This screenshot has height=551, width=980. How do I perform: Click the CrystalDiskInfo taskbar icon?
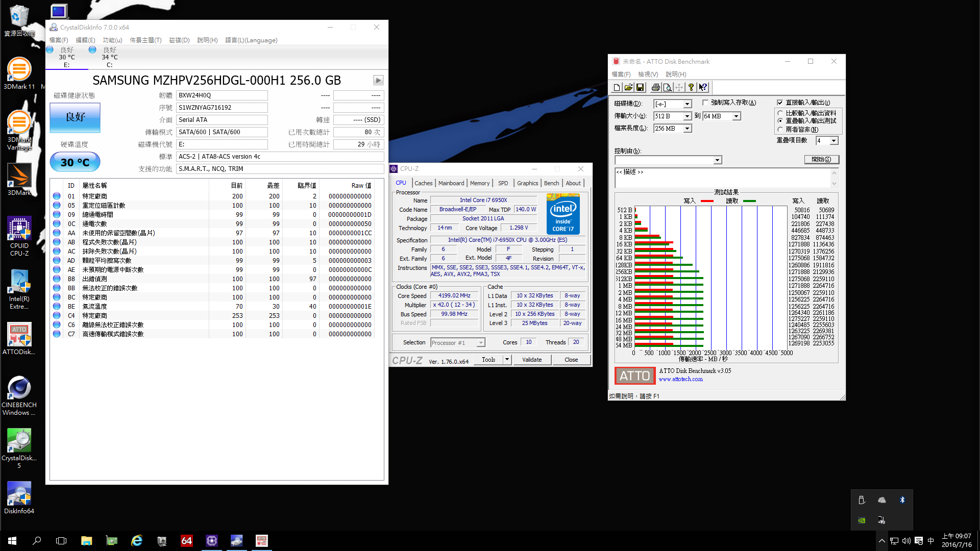coord(237,541)
